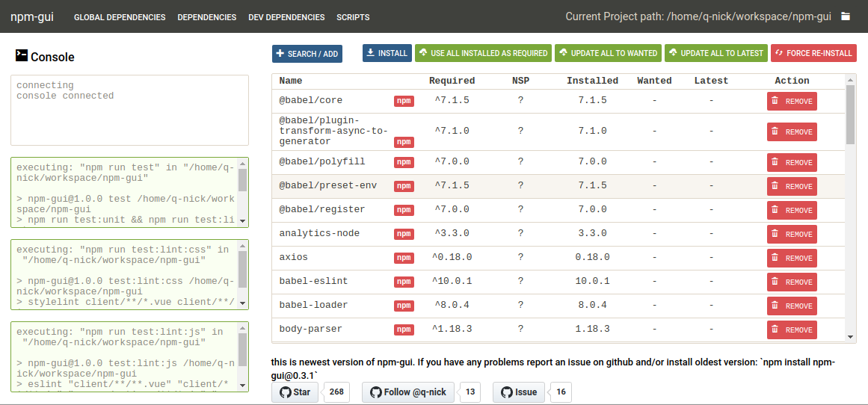Switch to Dev Dependencies tab
This screenshot has width=868, height=405.
287,17
